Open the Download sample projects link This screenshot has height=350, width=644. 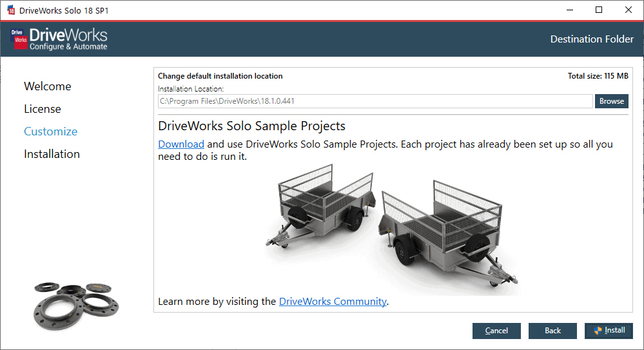pyautogui.click(x=181, y=144)
